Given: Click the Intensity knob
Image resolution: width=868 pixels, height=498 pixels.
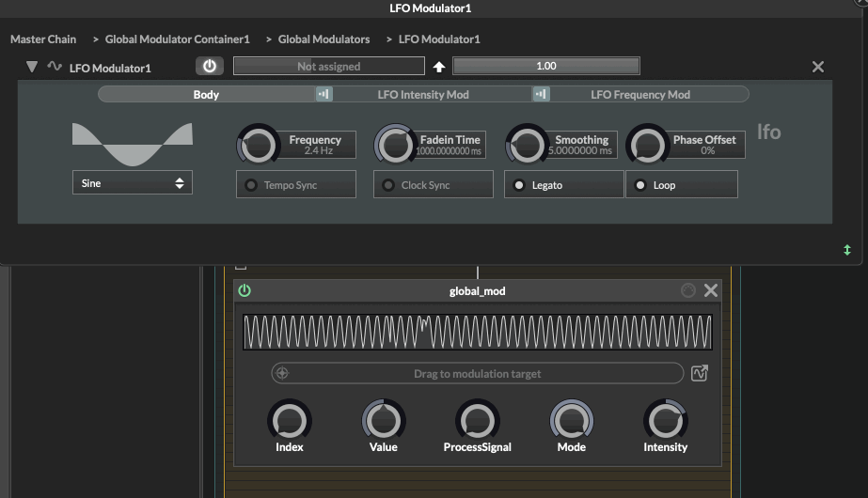Looking at the screenshot, I should pyautogui.click(x=666, y=421).
